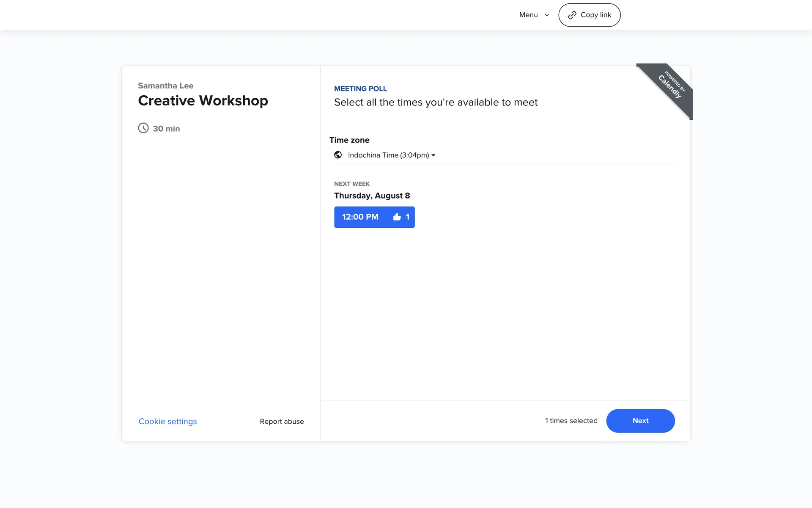Click the '1 times selected' text
812x508 pixels.
[x=571, y=421]
